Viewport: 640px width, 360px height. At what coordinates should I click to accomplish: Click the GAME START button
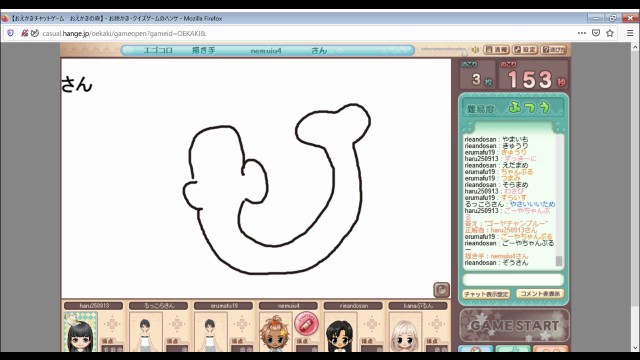coord(514,325)
